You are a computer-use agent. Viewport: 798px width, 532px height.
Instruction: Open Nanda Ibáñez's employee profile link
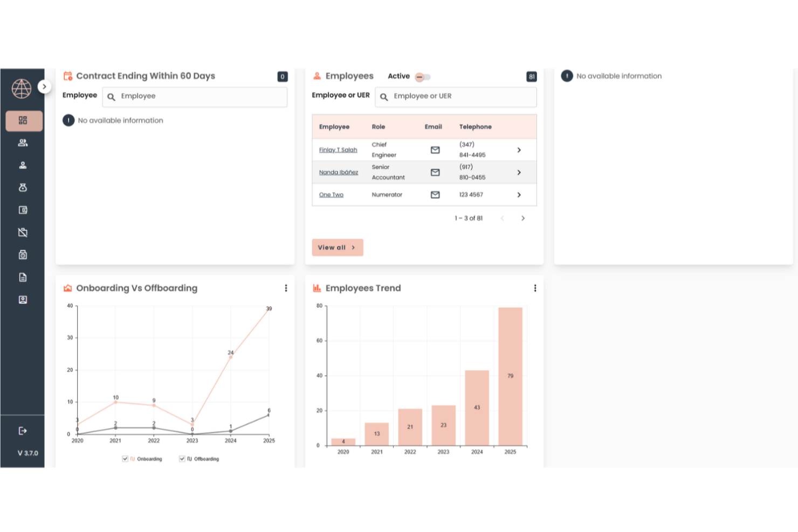[339, 172]
